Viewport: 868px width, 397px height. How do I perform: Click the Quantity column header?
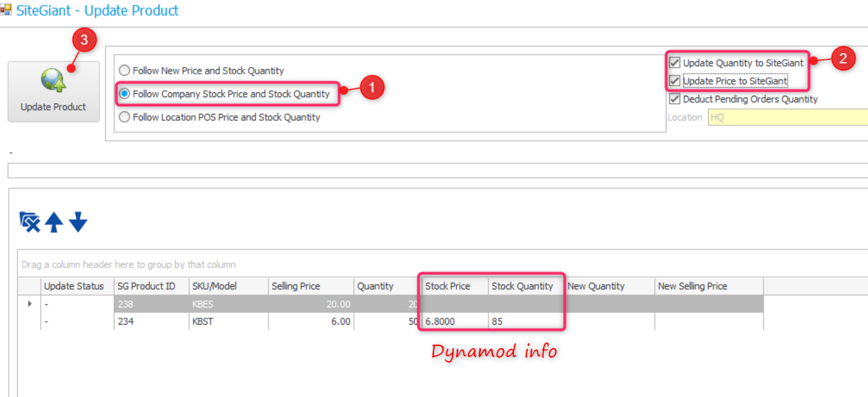pyautogui.click(x=387, y=286)
